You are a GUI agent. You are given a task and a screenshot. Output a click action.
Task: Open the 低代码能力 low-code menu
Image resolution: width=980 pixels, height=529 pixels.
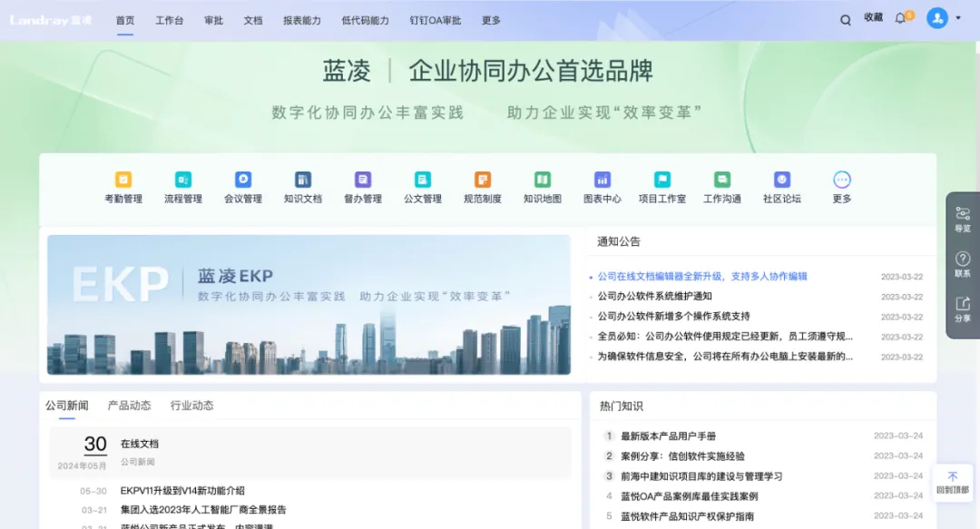tap(365, 20)
